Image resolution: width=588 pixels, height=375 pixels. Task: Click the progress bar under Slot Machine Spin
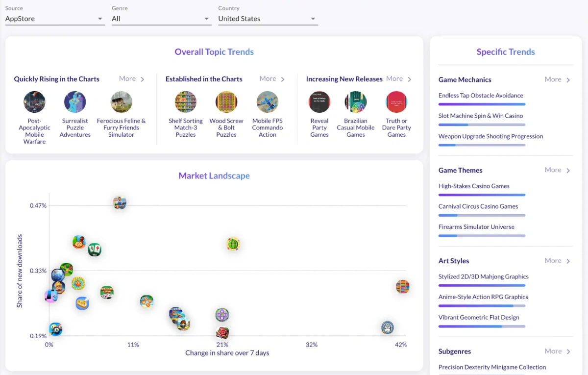coord(482,125)
